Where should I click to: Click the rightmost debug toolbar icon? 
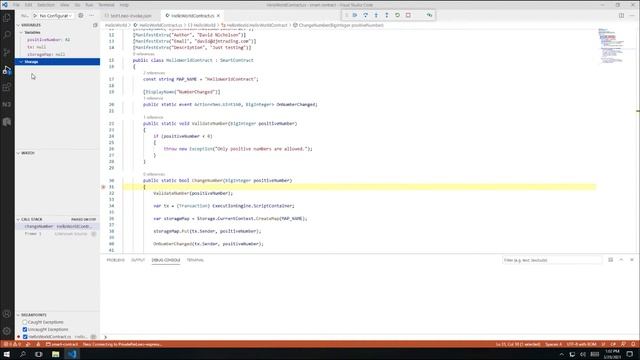point(429,15)
